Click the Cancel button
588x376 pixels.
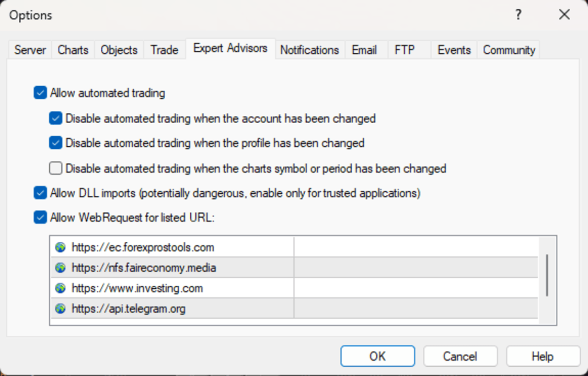[460, 356]
